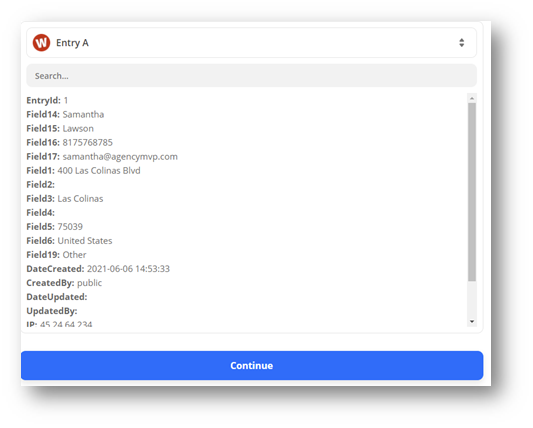Click the vertical scrollbar thumb
Viewport: 533px width, 428px height.
point(472,192)
